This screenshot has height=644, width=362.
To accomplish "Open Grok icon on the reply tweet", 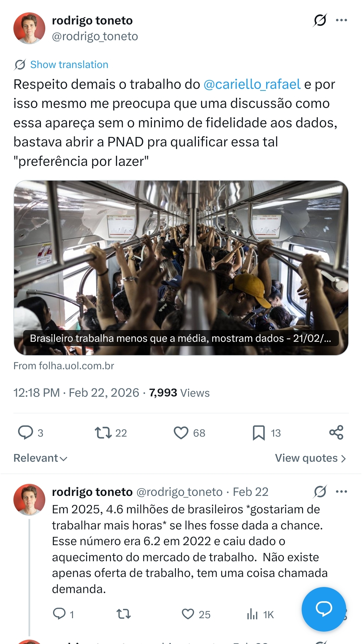I will (320, 492).
